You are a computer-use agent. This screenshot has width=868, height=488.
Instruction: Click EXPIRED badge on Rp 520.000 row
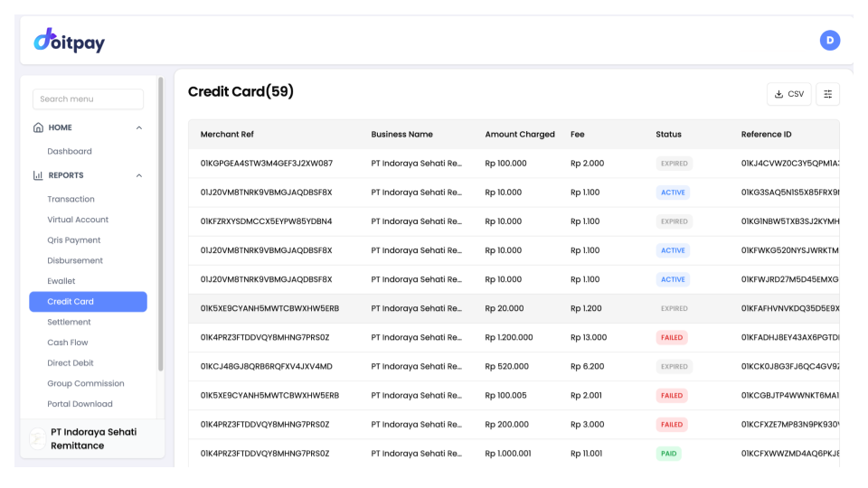point(674,366)
